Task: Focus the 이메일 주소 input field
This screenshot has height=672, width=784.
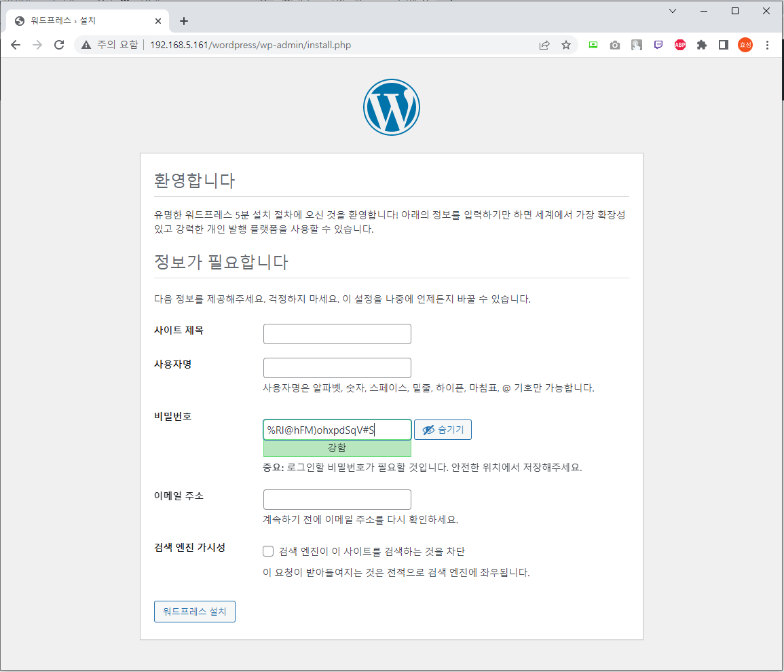Action: [337, 500]
